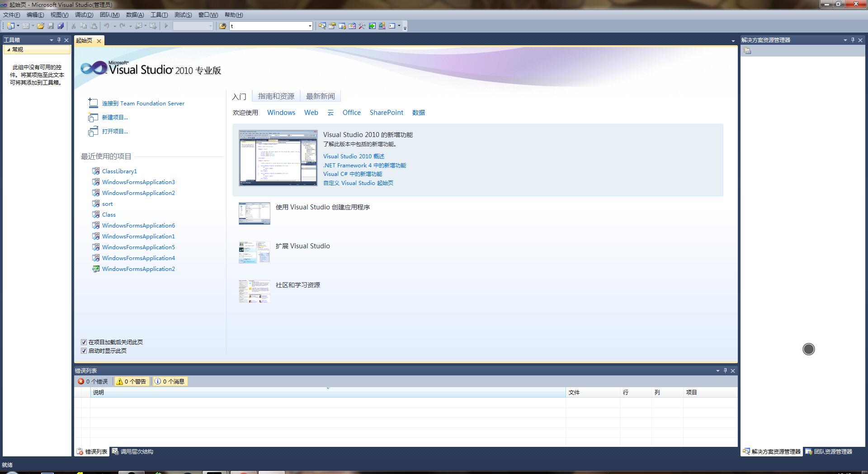Open the Undo history dropdown arrow
The height and width of the screenshot is (474, 868).
point(114,26)
